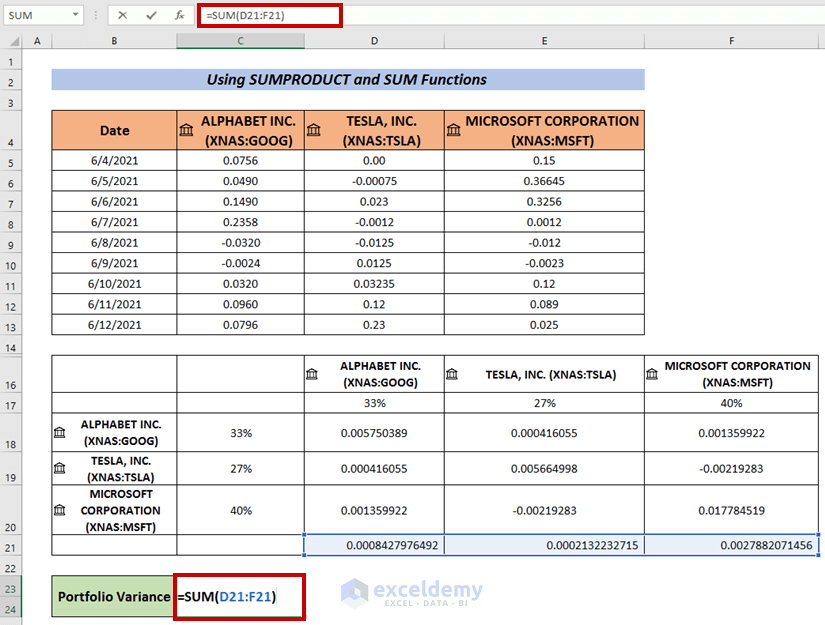Click stock icon in row 16 ALPHABET INC. cell
Image resolution: width=825 pixels, height=625 pixels.
point(312,374)
